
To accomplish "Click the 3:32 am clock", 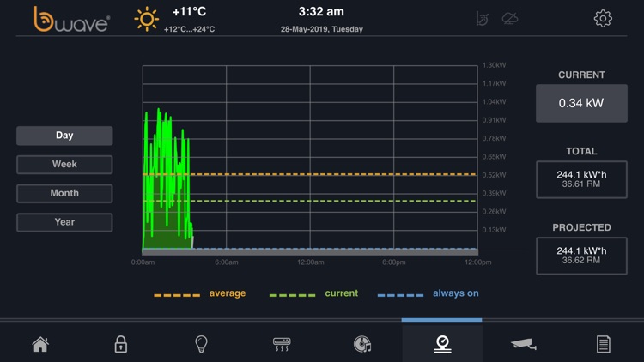I will pyautogui.click(x=321, y=11).
